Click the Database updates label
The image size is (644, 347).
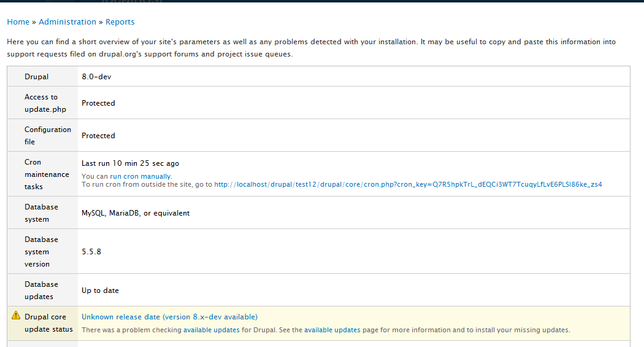[x=41, y=290]
